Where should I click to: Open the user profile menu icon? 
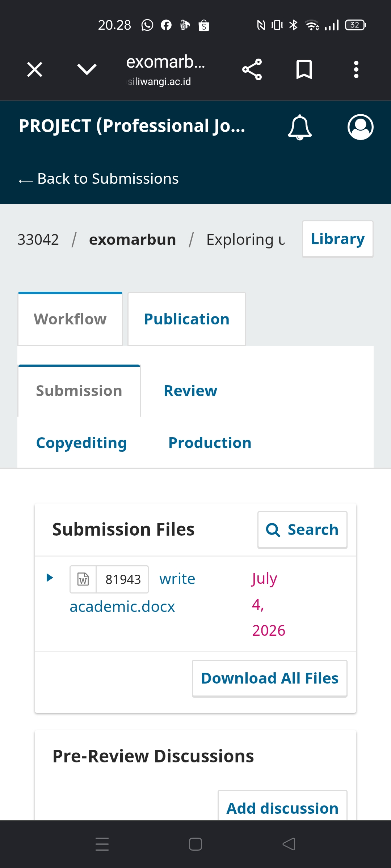pyautogui.click(x=360, y=127)
